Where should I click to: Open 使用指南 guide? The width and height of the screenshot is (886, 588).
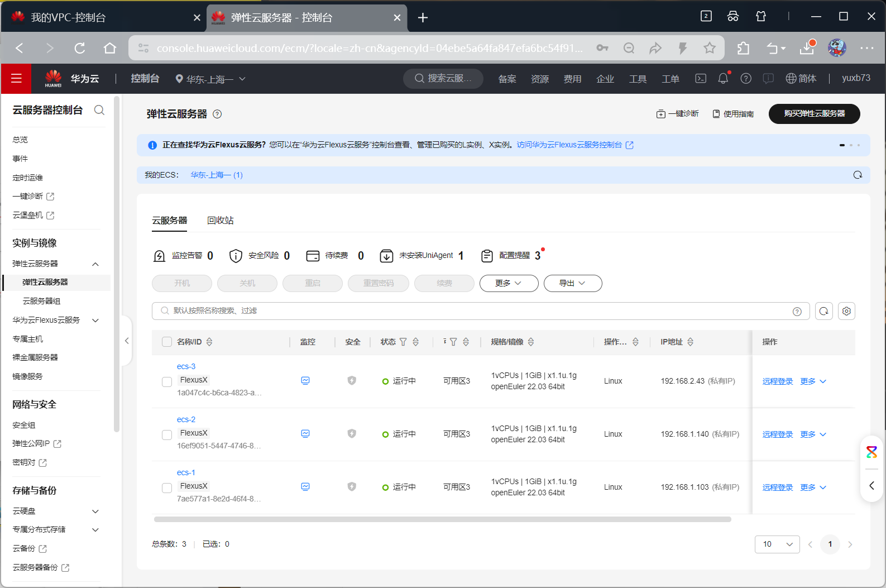[733, 114]
